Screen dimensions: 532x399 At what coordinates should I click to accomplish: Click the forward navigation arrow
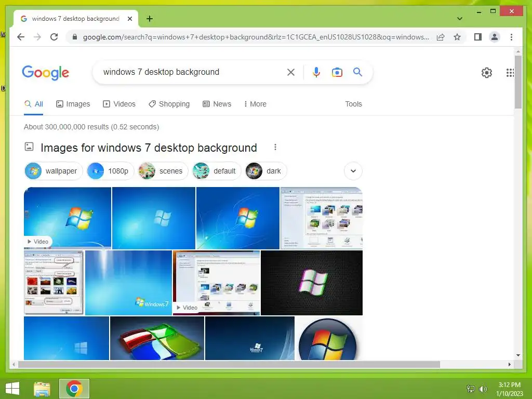(37, 37)
